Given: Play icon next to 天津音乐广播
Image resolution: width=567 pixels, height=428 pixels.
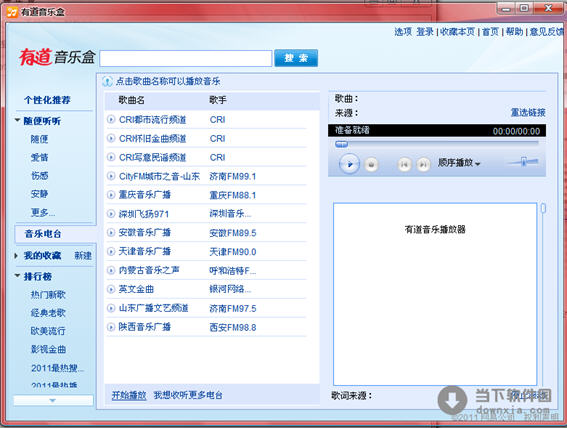Looking at the screenshot, I should coord(111,251).
